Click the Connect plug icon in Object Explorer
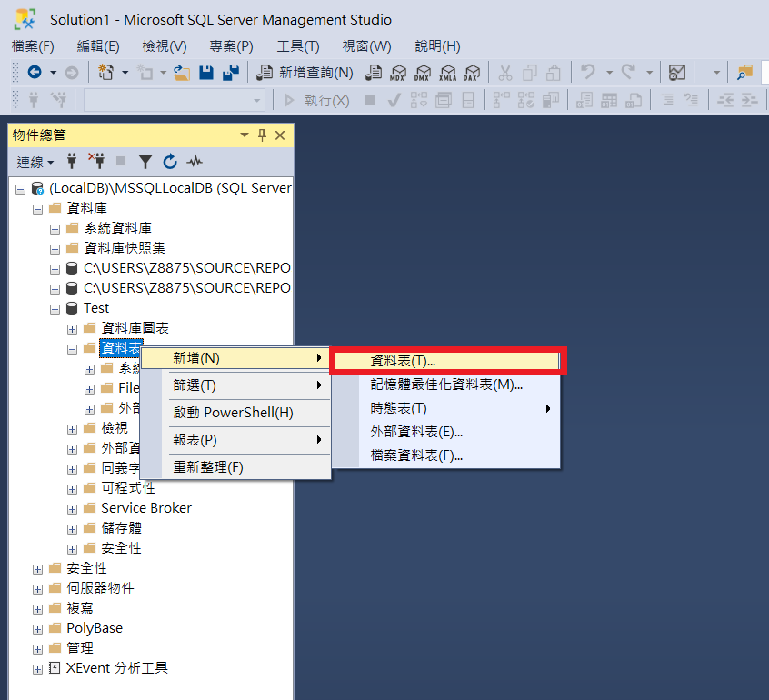This screenshot has width=769, height=700. coord(72,162)
